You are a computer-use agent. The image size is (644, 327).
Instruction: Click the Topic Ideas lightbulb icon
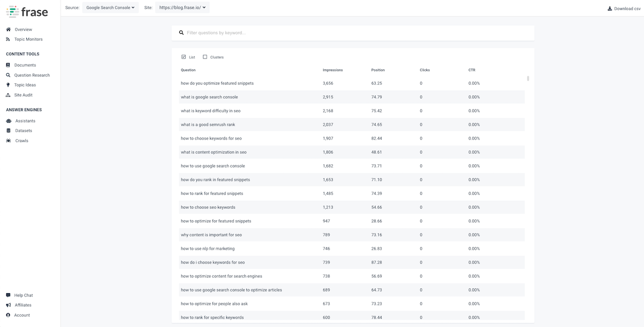(8, 85)
